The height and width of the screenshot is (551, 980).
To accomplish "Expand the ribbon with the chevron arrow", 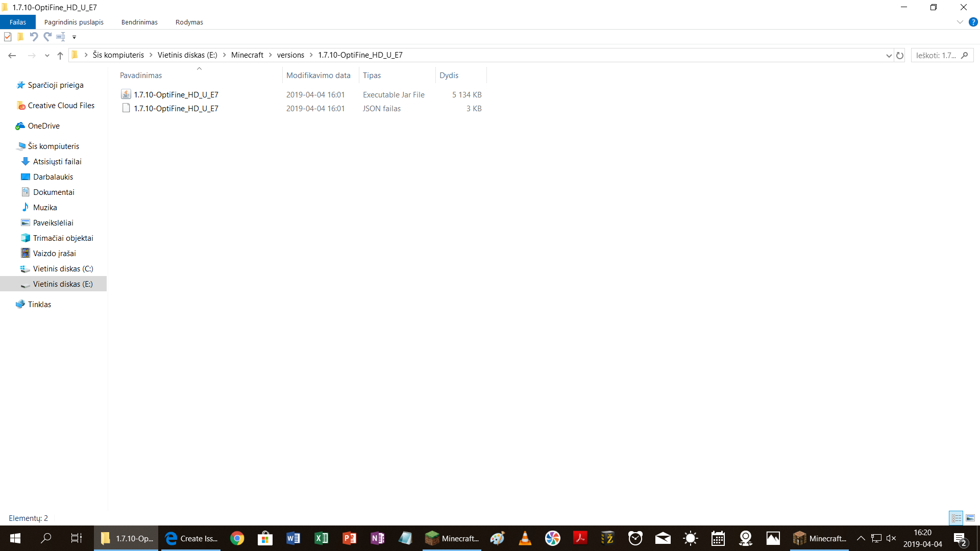I will [960, 22].
